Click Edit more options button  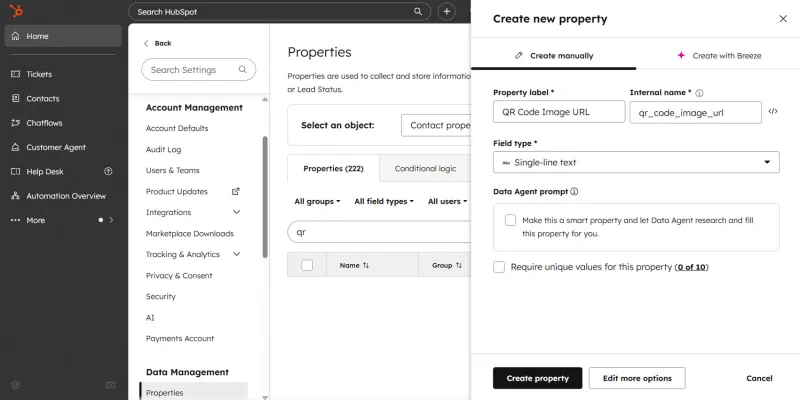pyautogui.click(x=637, y=378)
